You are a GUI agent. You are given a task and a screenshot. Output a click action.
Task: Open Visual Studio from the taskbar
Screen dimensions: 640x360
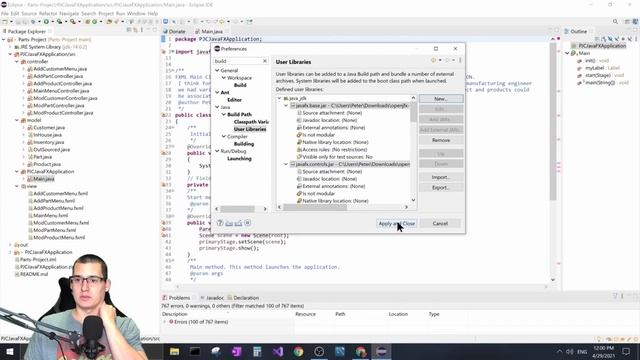pos(278,351)
